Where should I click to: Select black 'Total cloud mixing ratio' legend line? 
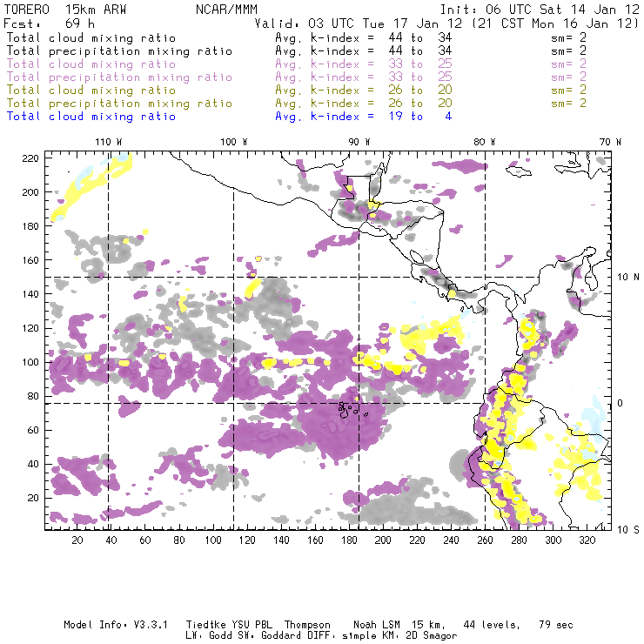click(91, 37)
